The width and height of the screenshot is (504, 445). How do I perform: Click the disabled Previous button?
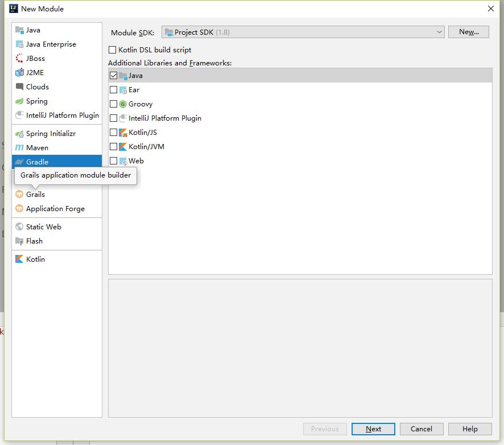[325, 429]
